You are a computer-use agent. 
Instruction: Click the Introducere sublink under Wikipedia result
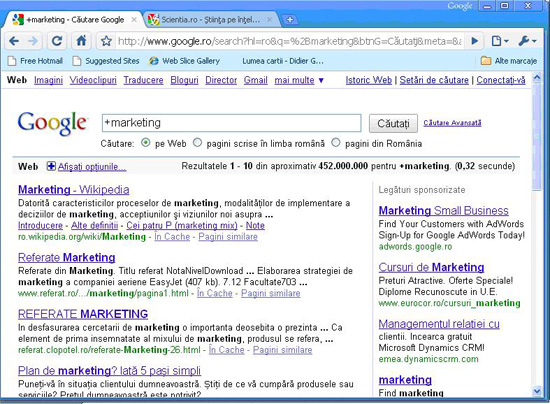[40, 225]
